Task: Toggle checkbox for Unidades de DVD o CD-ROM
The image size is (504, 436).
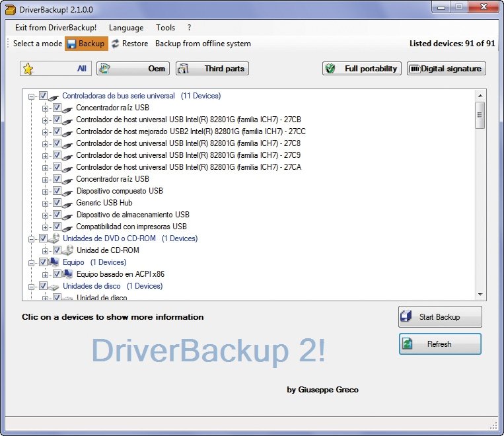Action: [x=43, y=238]
